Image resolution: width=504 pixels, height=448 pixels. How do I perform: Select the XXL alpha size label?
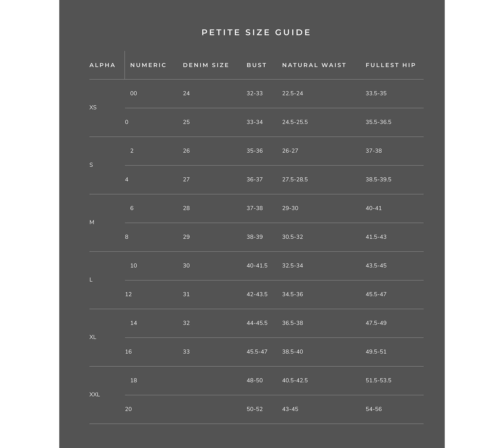pos(94,395)
